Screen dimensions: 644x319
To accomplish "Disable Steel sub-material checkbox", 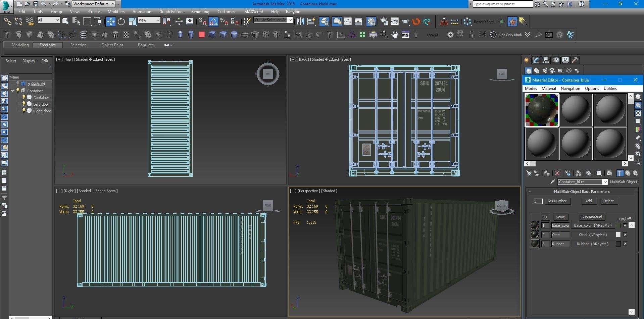I will (625, 235).
